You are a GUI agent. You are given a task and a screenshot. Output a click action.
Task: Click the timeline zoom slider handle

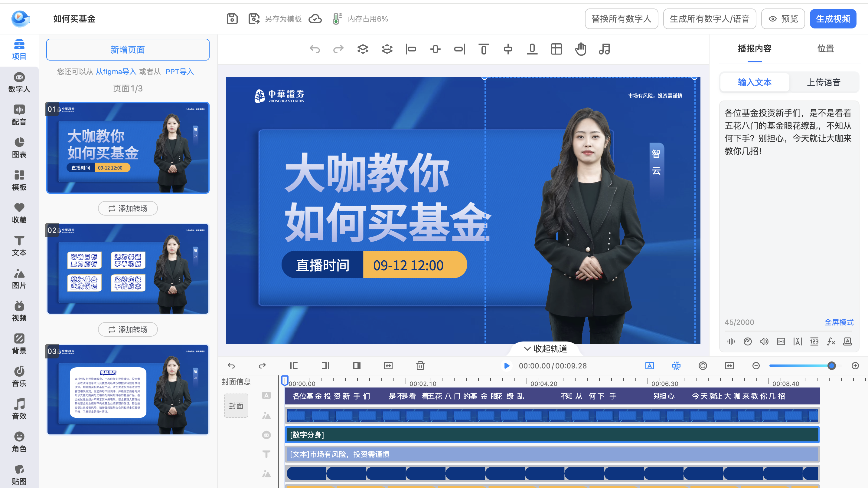pyautogui.click(x=831, y=366)
